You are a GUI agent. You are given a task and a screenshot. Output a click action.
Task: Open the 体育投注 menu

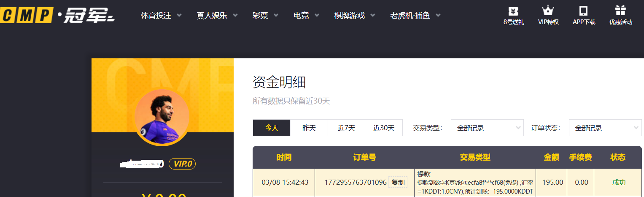156,16
